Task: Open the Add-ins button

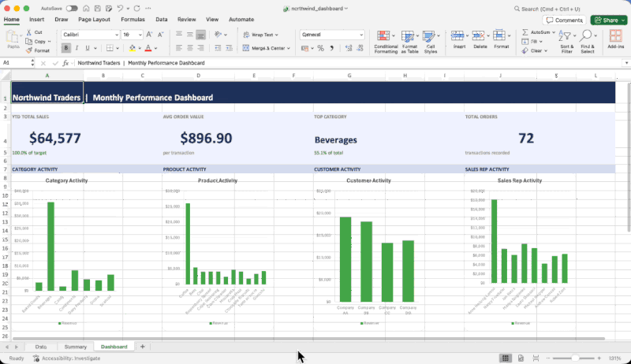Action: click(615, 39)
